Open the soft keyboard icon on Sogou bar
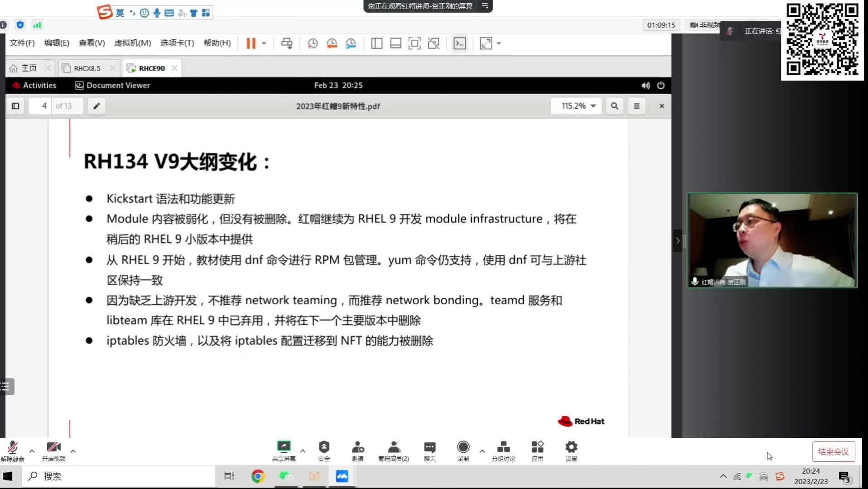Screen dimensions: 868x489 (x=169, y=13)
